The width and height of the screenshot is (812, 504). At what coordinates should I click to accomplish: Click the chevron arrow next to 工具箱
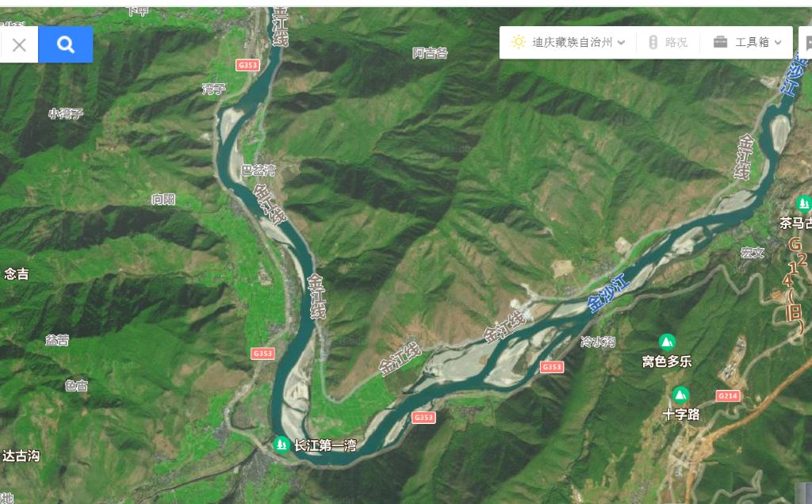pos(778,43)
